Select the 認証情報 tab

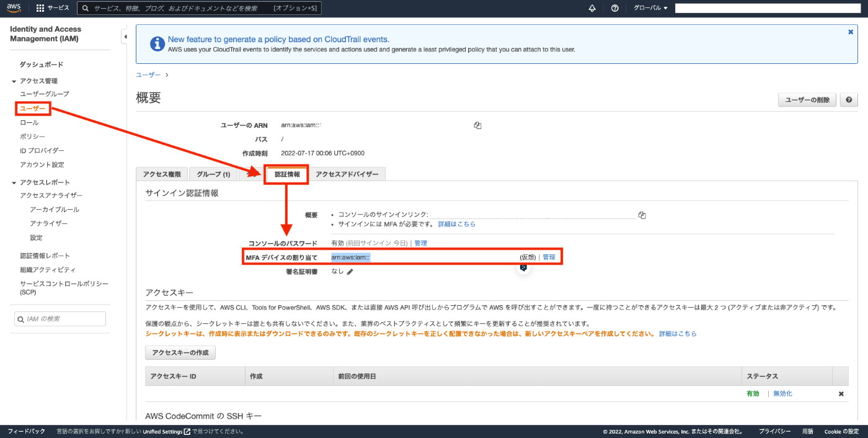click(x=287, y=174)
